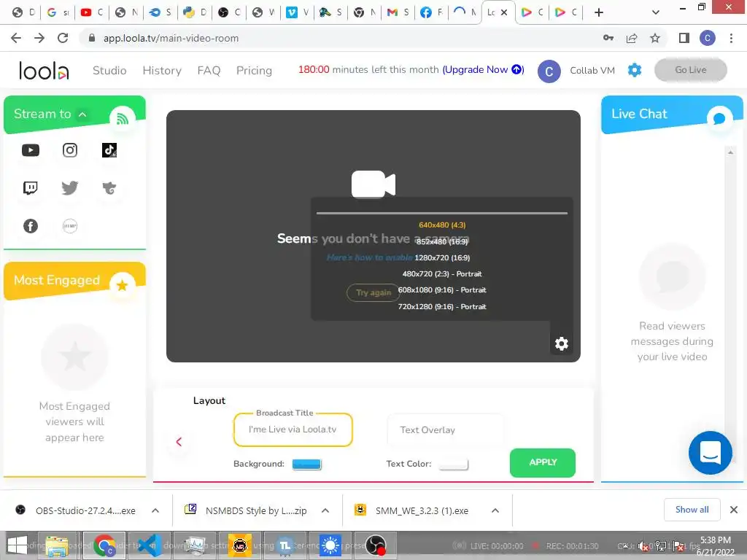Open the support chat widget
The height and width of the screenshot is (560, 747).
(x=711, y=453)
